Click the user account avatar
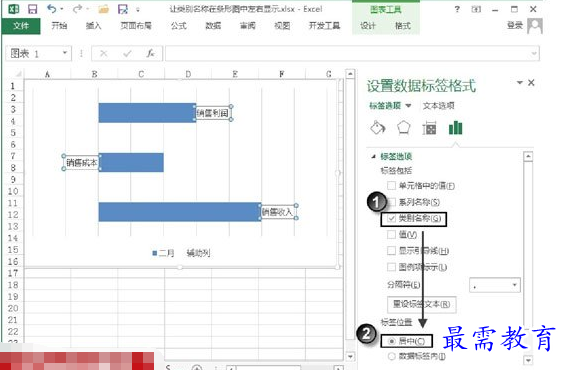This screenshot has width=564, height=370. click(535, 26)
